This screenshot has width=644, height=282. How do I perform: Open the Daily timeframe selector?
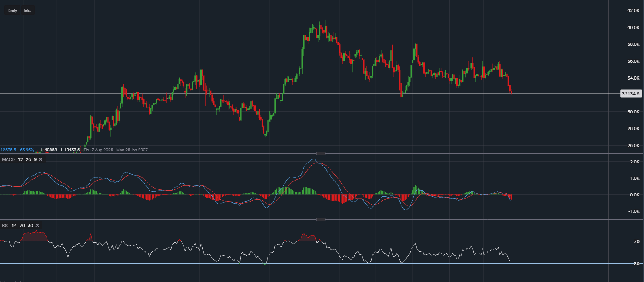[12, 10]
